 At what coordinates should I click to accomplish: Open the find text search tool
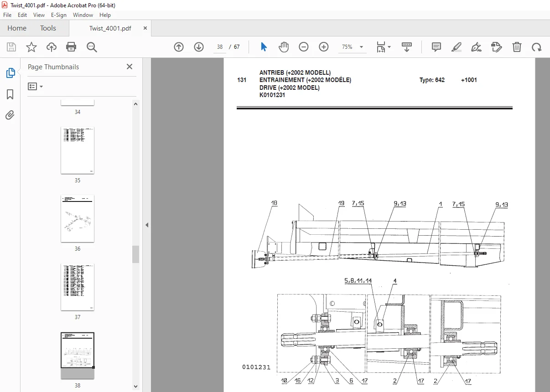tap(92, 47)
